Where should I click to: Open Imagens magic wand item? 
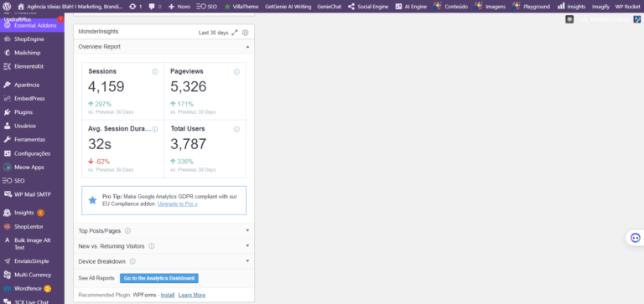coord(490,7)
